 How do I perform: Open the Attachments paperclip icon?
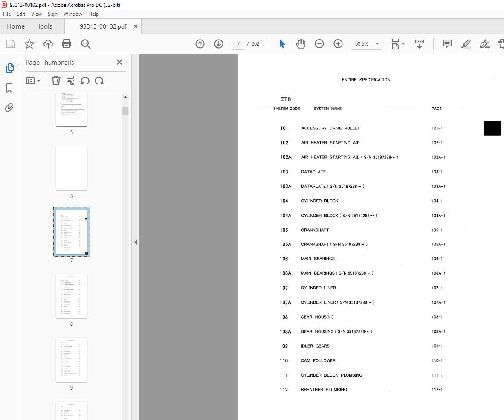click(x=9, y=107)
